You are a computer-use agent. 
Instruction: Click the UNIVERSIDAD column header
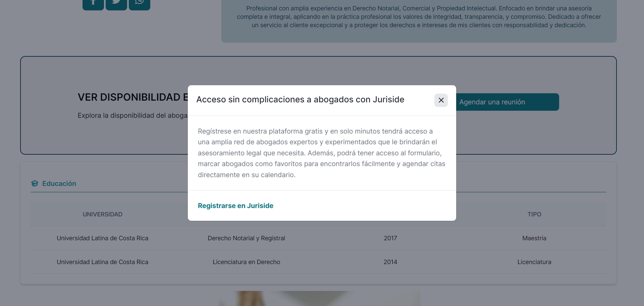103,214
